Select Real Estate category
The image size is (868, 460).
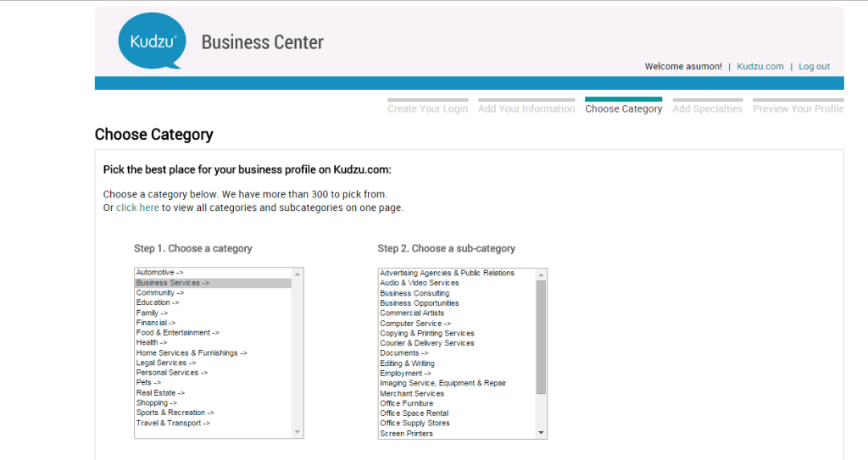[213, 393]
